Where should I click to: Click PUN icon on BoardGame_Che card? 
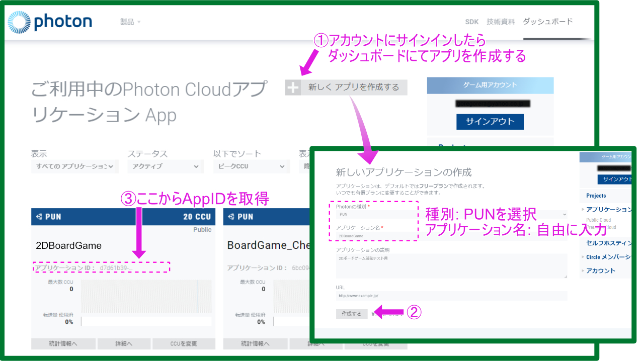point(230,217)
